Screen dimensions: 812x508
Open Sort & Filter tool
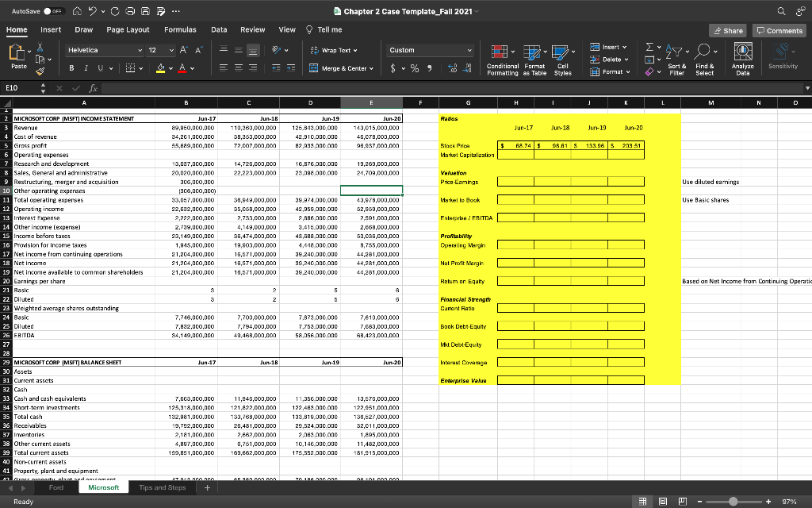[x=676, y=57]
